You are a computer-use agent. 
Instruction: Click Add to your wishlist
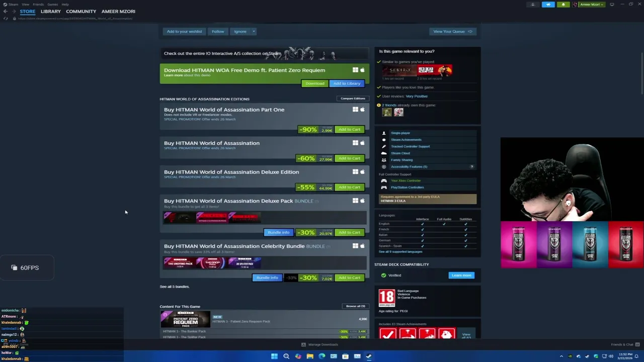pos(184,31)
